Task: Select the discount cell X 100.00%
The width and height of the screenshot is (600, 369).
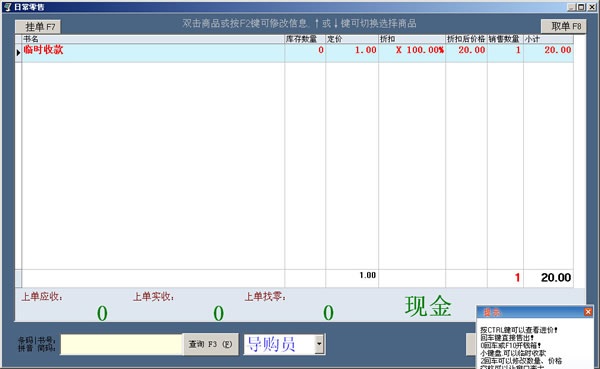Action: click(x=412, y=53)
